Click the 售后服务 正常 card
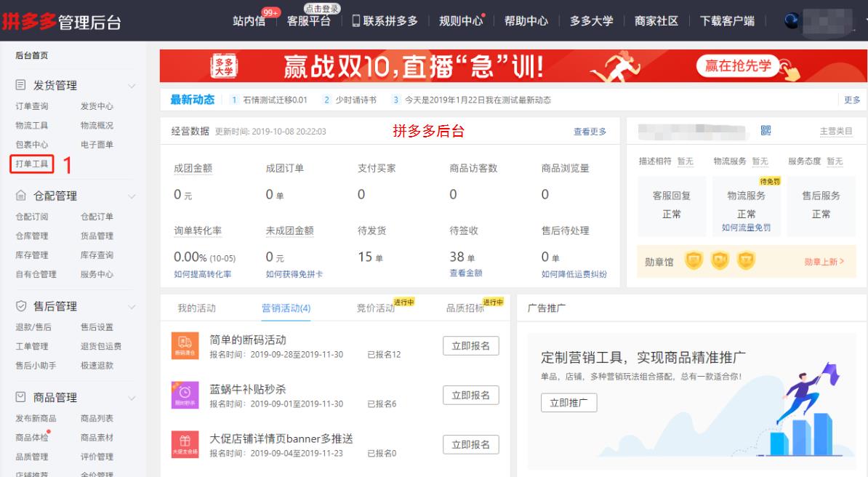Viewport: 868px width, 477px height. (x=821, y=206)
